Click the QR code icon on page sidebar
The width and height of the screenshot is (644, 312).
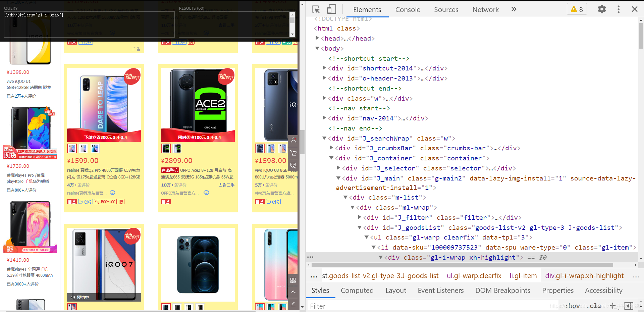(293, 280)
